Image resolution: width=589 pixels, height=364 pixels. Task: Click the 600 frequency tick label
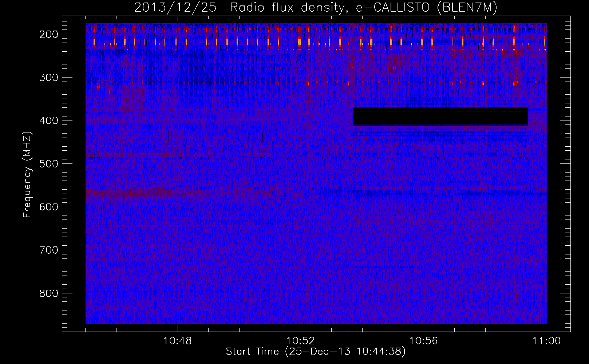(48, 207)
